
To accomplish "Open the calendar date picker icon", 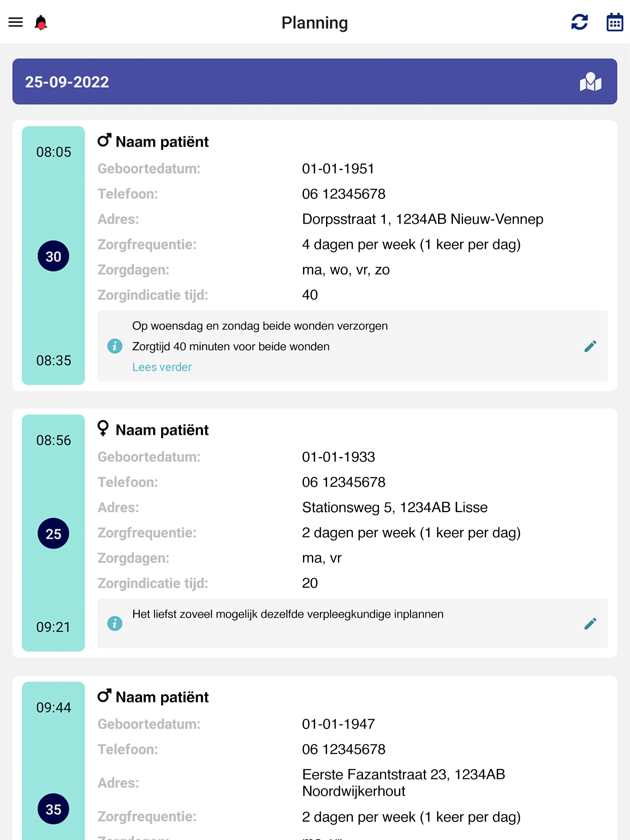I will point(614,22).
